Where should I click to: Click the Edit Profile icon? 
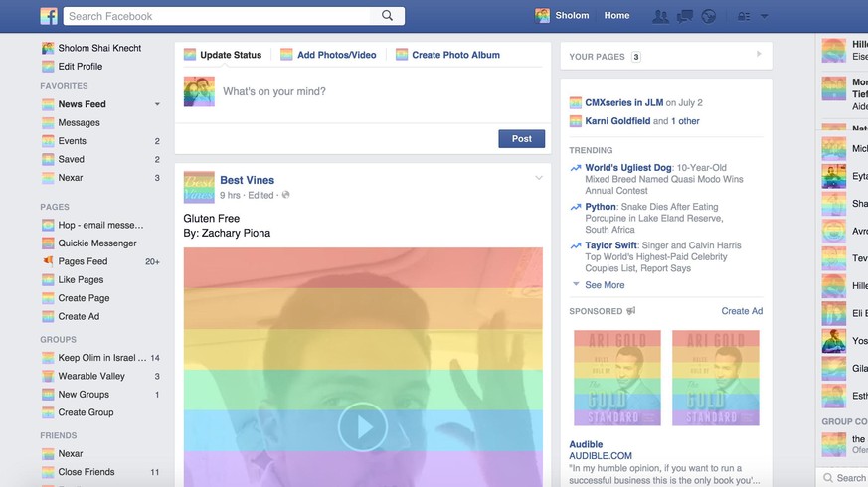point(48,67)
